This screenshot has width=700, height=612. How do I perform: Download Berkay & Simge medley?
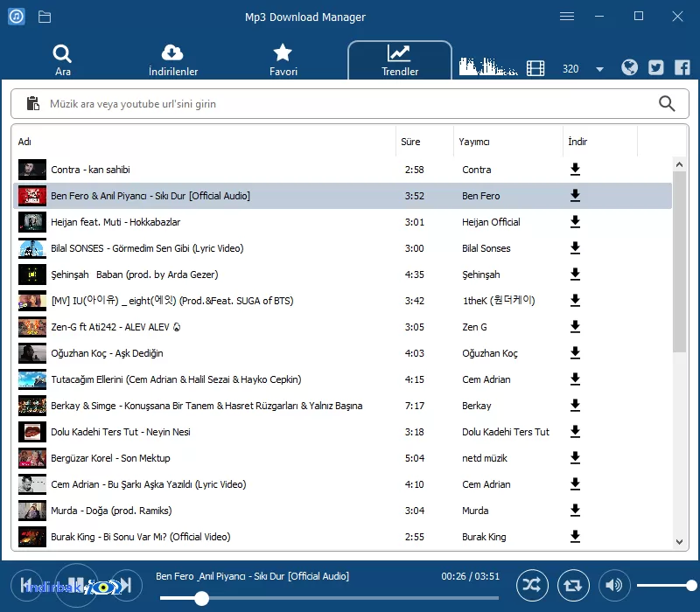point(576,406)
